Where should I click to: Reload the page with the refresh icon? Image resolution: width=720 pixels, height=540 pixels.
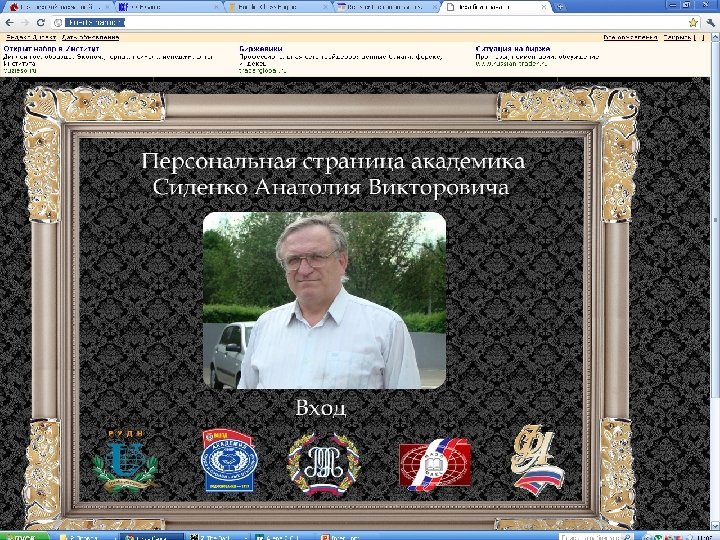coord(40,22)
